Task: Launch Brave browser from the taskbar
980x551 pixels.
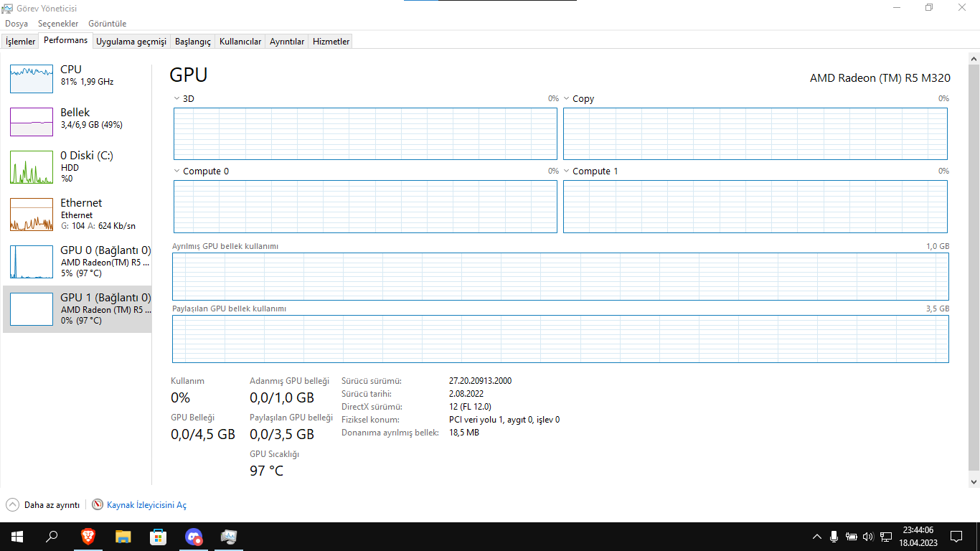Action: point(88,537)
